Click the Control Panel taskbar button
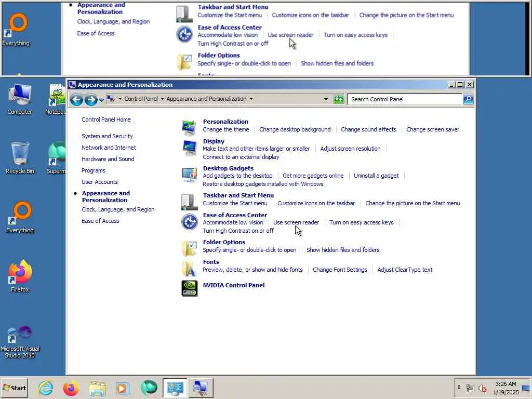This screenshot has height=399, width=532. point(175,388)
